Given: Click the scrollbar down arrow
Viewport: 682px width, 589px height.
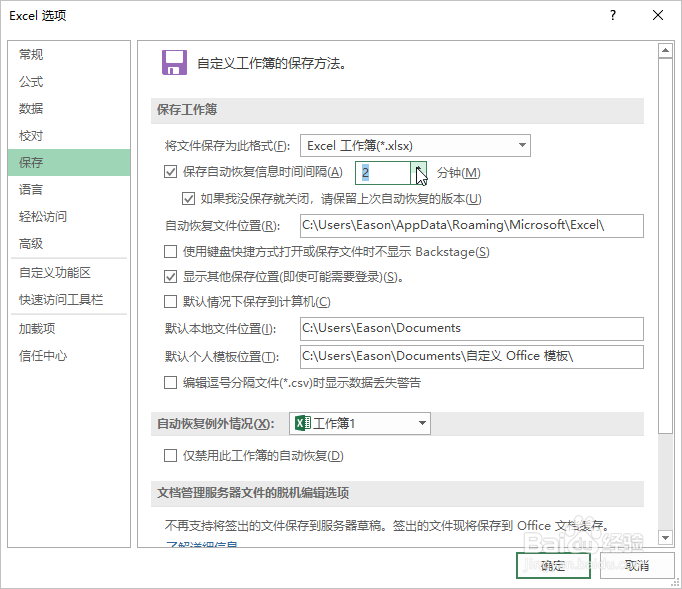Looking at the screenshot, I should [665, 538].
